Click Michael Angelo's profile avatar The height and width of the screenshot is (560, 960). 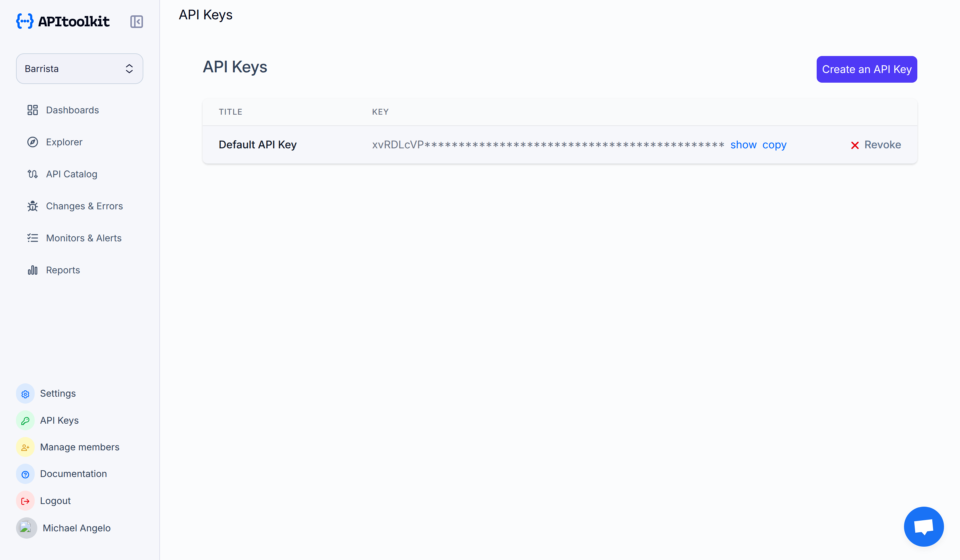(x=26, y=528)
